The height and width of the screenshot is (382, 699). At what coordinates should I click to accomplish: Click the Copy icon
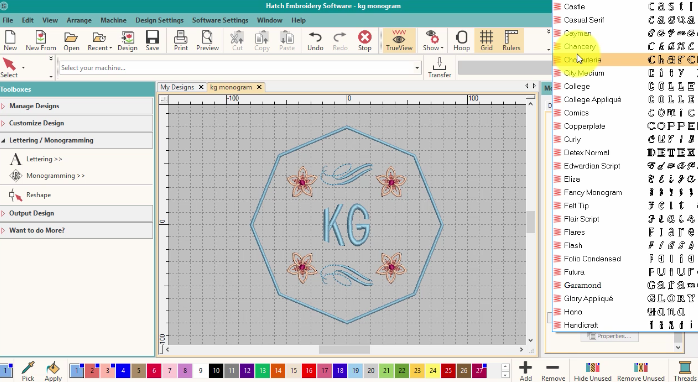click(262, 40)
